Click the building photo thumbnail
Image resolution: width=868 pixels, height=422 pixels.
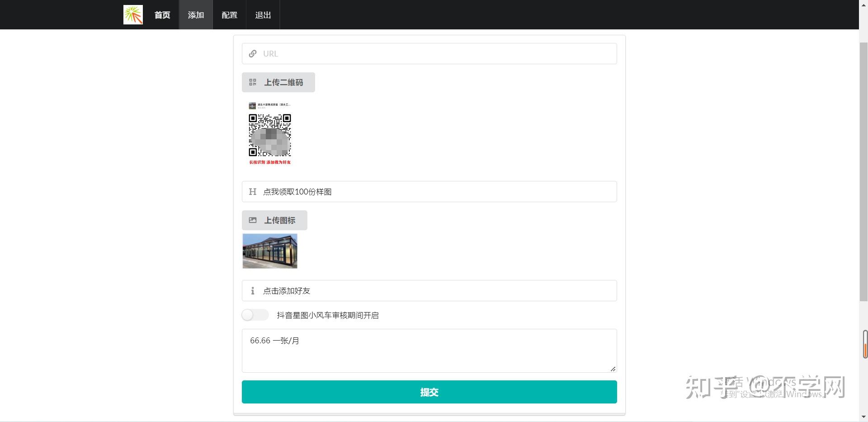click(x=269, y=251)
